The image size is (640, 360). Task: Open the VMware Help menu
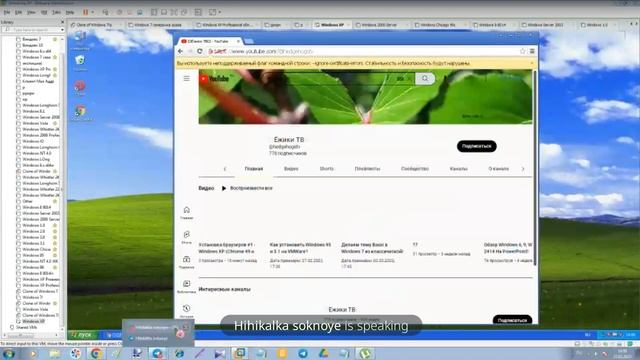70,12
